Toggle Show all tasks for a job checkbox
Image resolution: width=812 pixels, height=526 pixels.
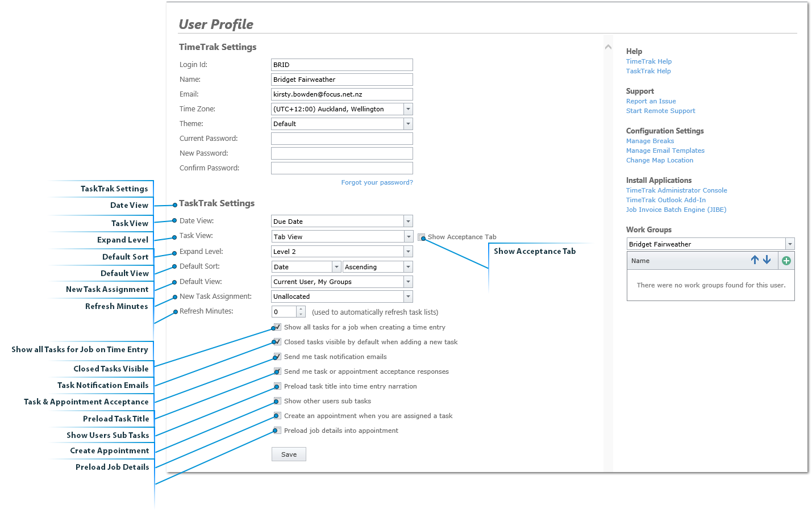tap(277, 327)
